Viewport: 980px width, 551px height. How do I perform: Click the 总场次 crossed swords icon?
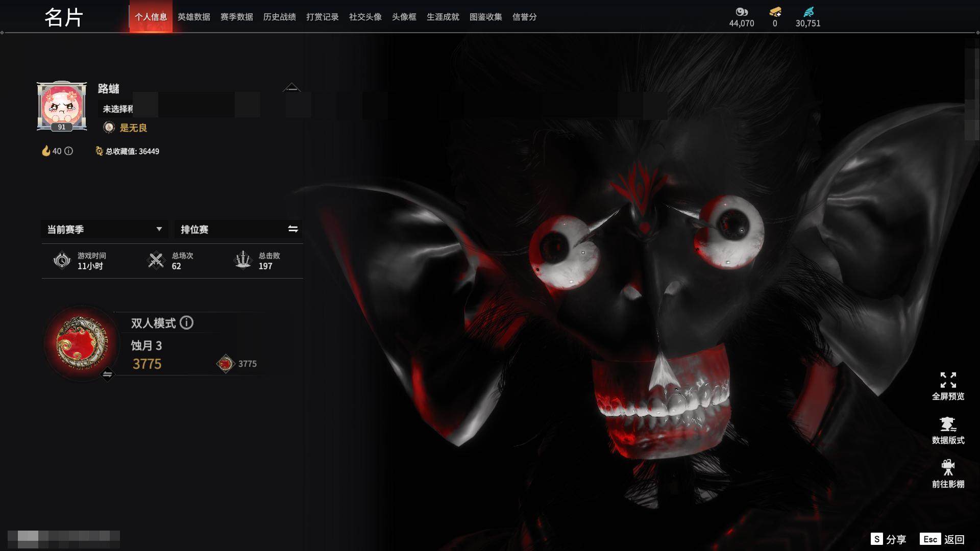coord(156,260)
